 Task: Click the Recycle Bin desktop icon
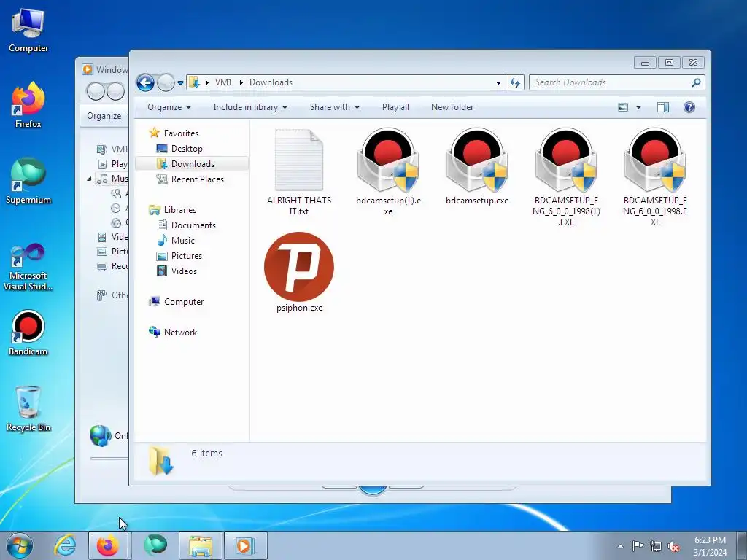(28, 408)
